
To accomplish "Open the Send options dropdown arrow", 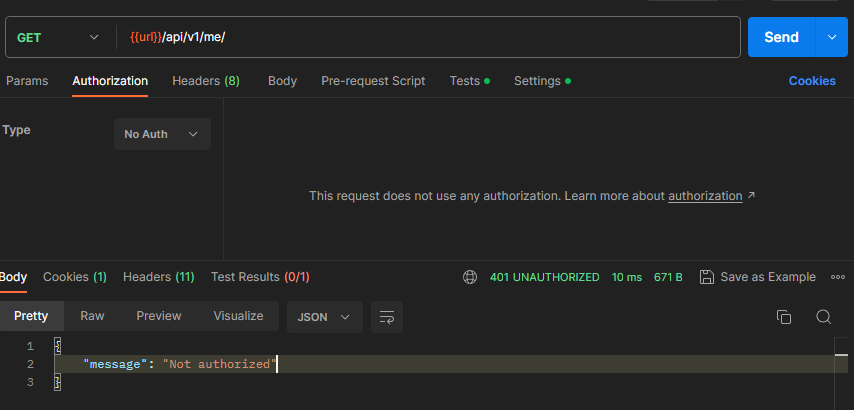I will pyautogui.click(x=832, y=37).
